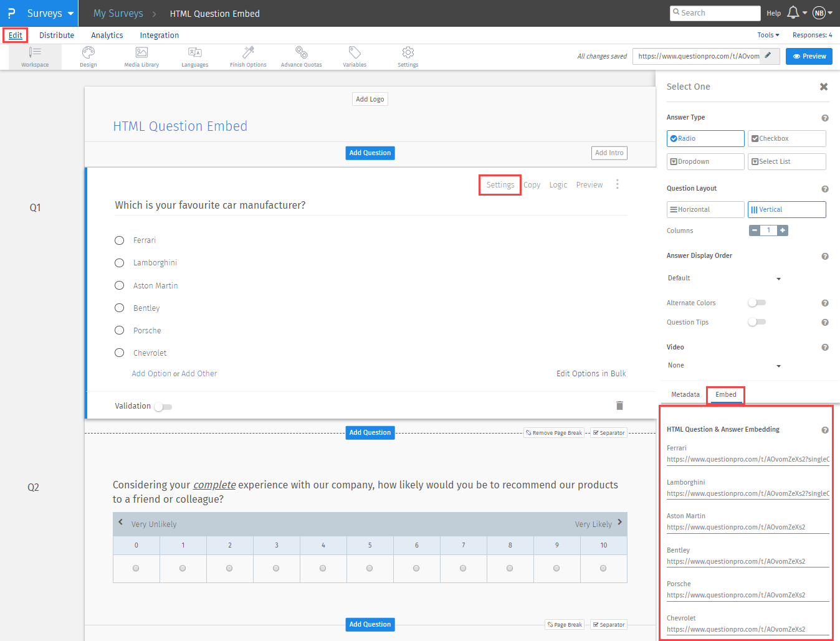Viewport: 840px width, 641px height.
Task: Click the QuestionPro logo icon
Action: point(11,13)
